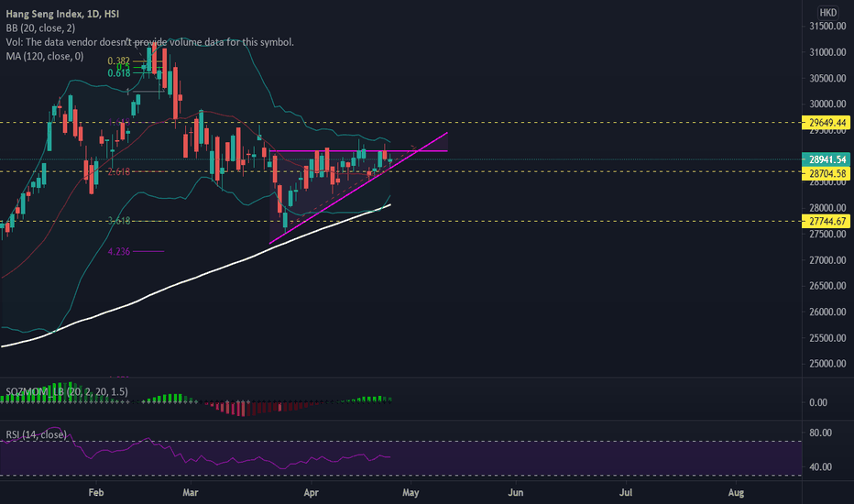Click the Jul label on time axis
This screenshot has height=504, width=854.
click(x=626, y=493)
